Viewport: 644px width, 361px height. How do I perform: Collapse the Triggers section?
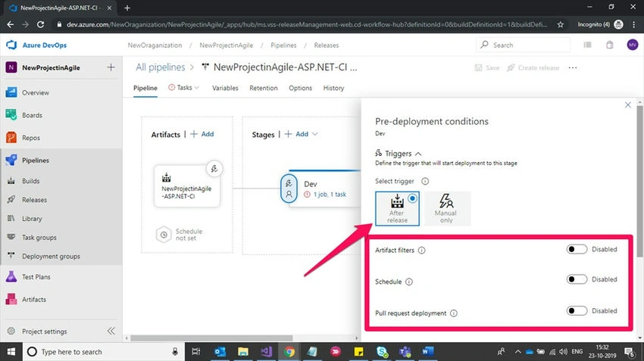418,154
